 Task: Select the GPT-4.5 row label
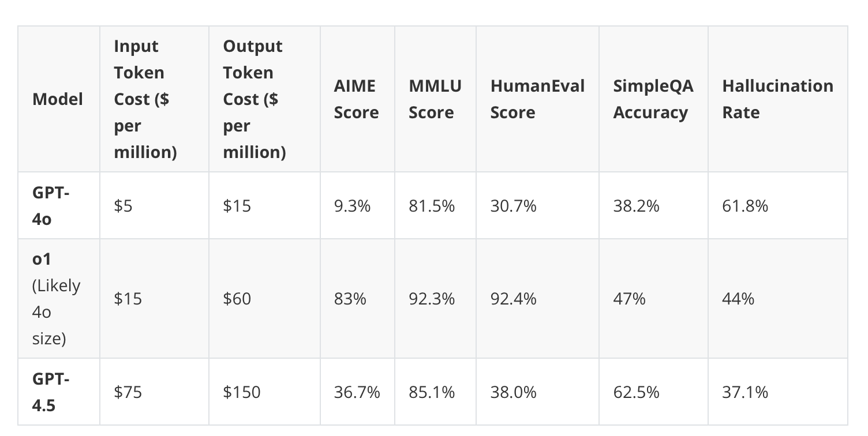51,392
